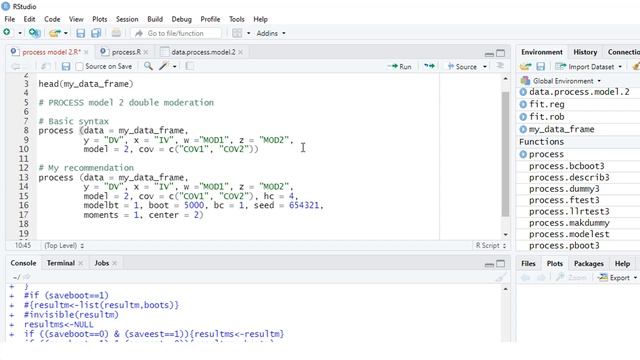Close the process.R tab

coord(146,52)
